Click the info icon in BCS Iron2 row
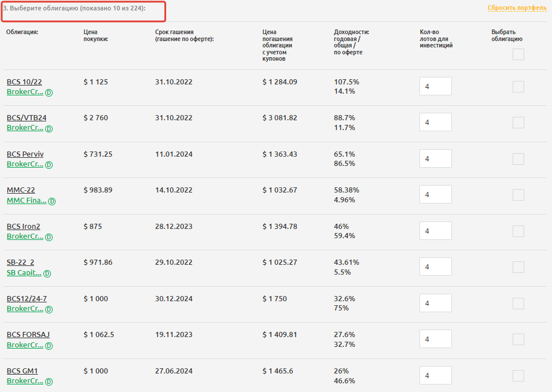This screenshot has height=392, width=552. [x=49, y=237]
